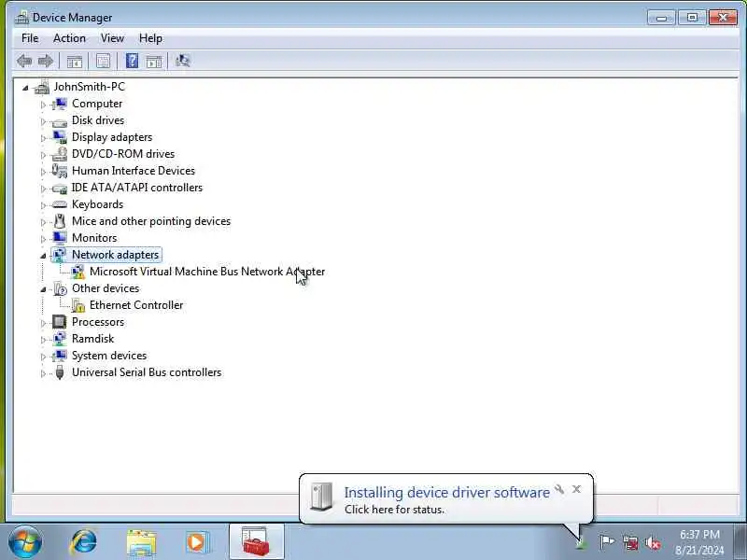The height and width of the screenshot is (560, 747).
Task: Open Windows Media Player from the taskbar
Action: pos(197,542)
